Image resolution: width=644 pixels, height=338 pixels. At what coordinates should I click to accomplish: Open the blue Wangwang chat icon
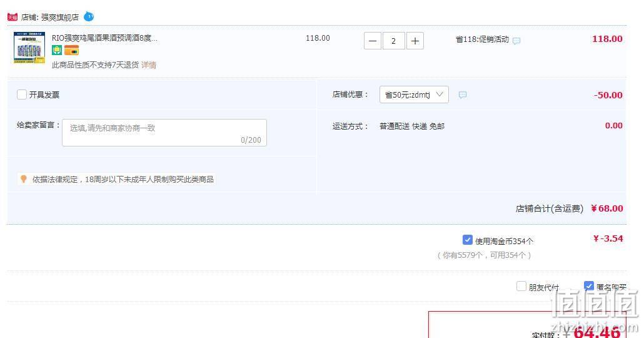click(89, 17)
